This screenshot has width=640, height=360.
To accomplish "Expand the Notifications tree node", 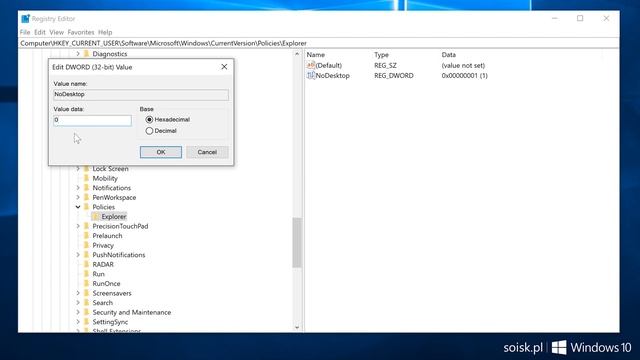I will click(x=78, y=188).
